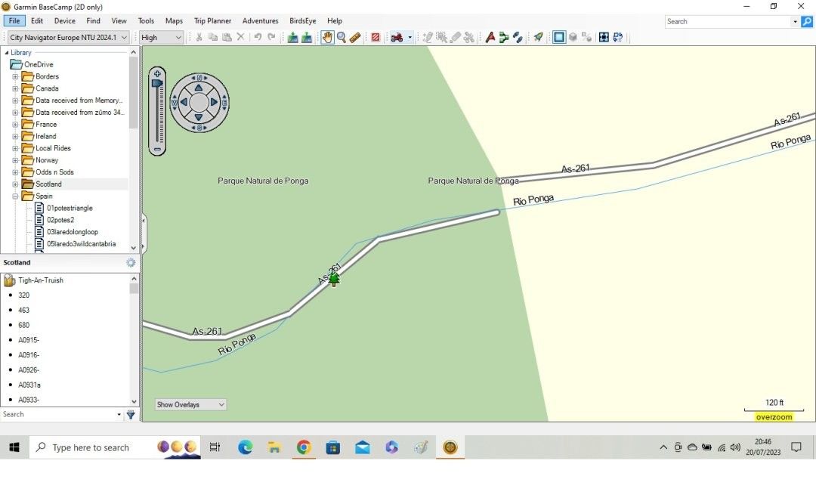Select the Divide scissors tool icon
This screenshot has width=816, height=504.
click(x=469, y=38)
